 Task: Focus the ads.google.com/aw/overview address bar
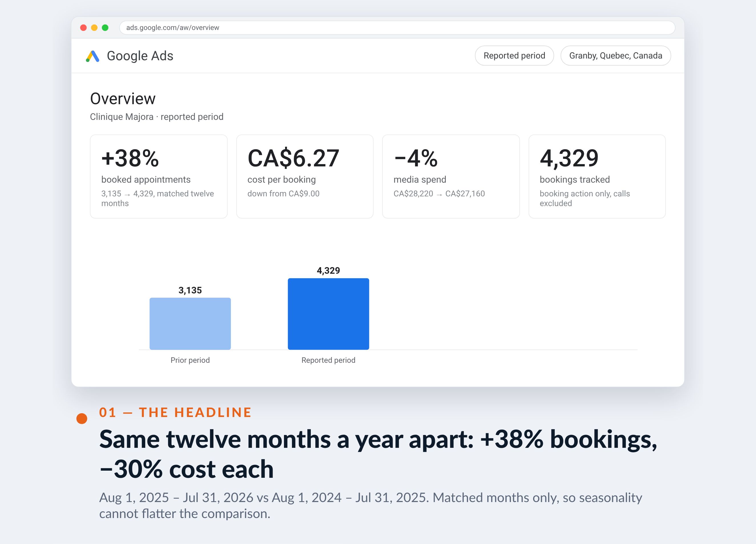(397, 28)
